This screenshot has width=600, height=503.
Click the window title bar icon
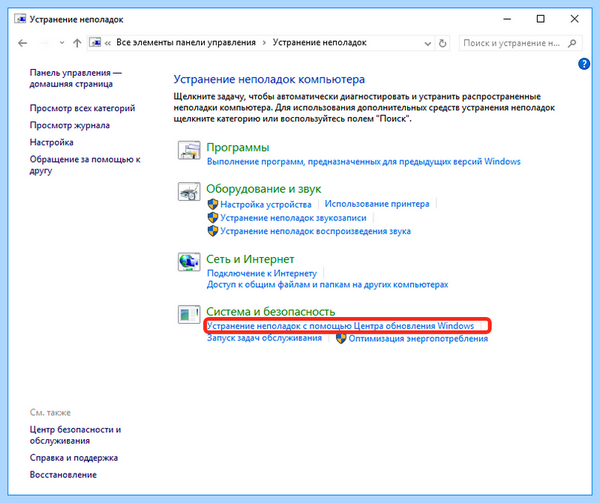[x=20, y=19]
